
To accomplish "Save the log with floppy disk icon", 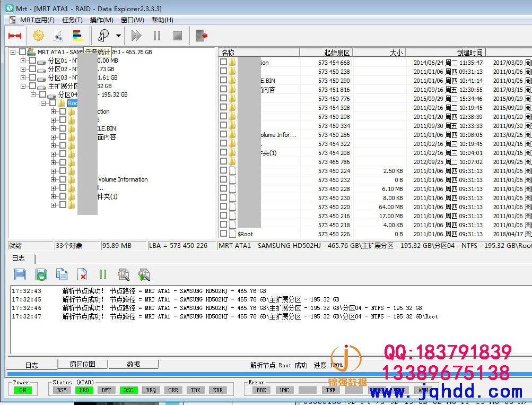I will click(x=20, y=274).
